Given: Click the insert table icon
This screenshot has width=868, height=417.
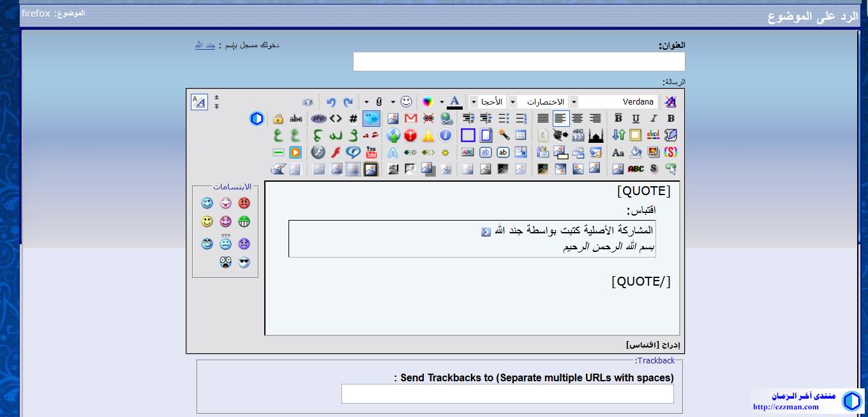Looking at the screenshot, I should pos(521,135).
